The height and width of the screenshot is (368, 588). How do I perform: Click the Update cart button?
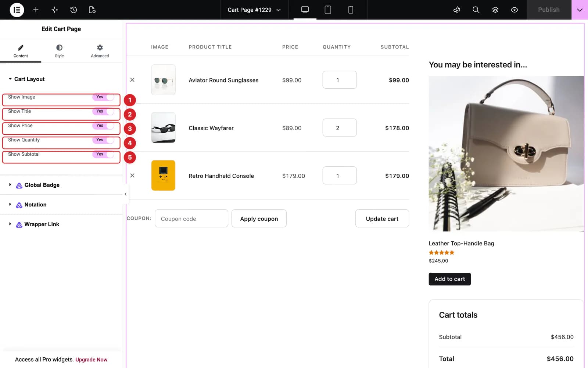[382, 219]
